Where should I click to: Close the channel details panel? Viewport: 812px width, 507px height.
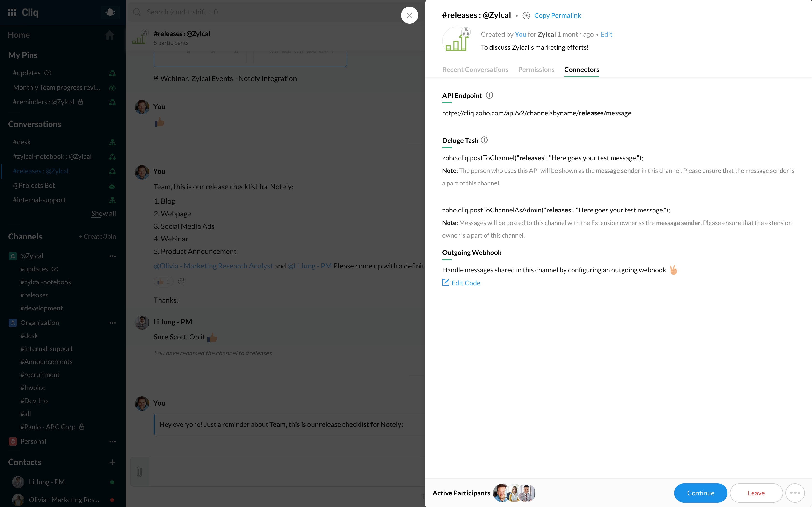409,15
